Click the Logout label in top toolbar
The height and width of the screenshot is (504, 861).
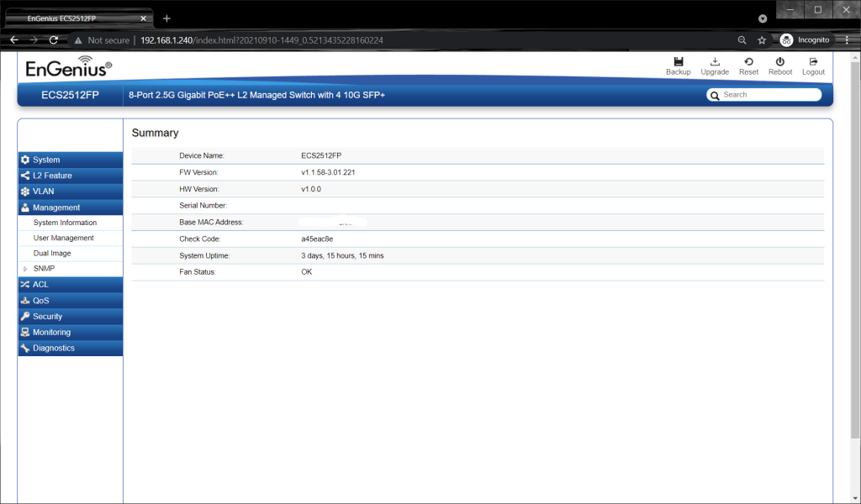[x=813, y=72]
